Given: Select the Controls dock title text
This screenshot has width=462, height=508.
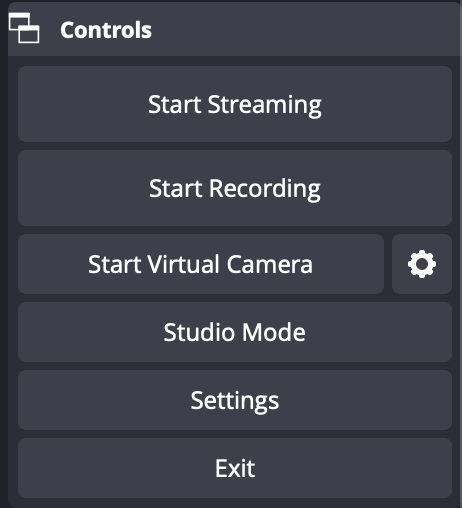Looking at the screenshot, I should click(x=106, y=30).
